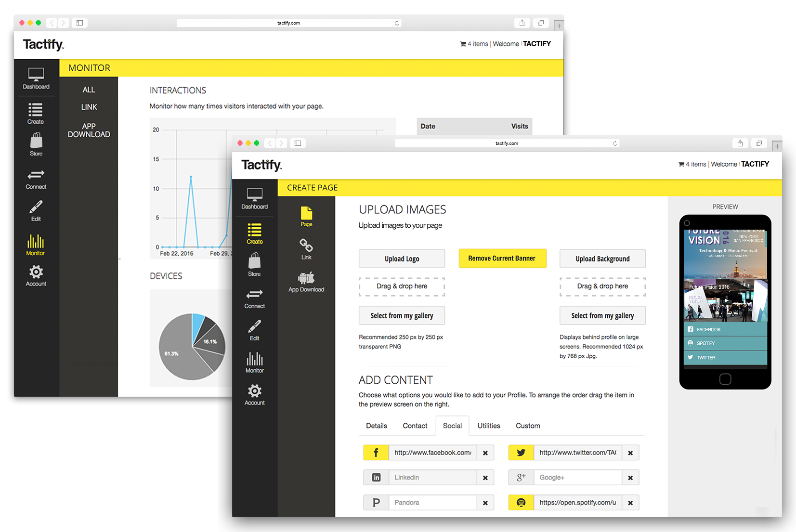Viewport: 796px width, 532px height.
Task: Click Select from my gallery under background
Action: (x=602, y=315)
